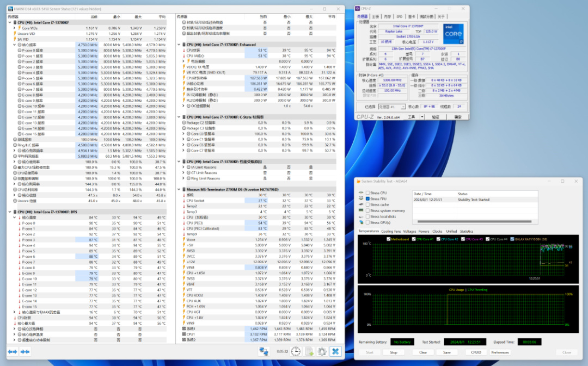
Task: Expand the Core VIDs tree row
Action: [15, 28]
